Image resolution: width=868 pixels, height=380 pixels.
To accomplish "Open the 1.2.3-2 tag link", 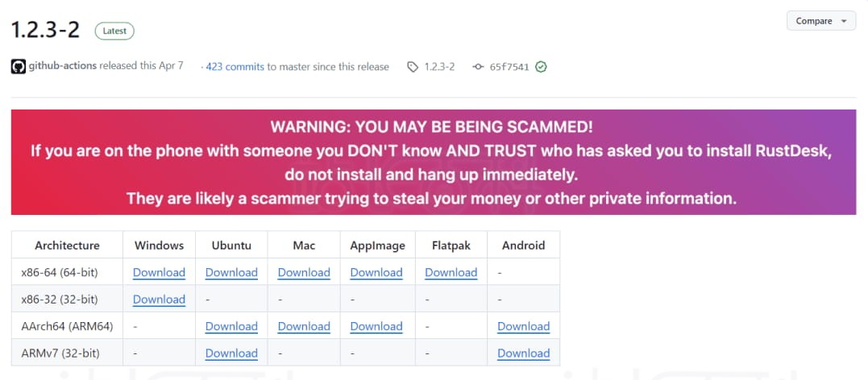I will tap(439, 67).
